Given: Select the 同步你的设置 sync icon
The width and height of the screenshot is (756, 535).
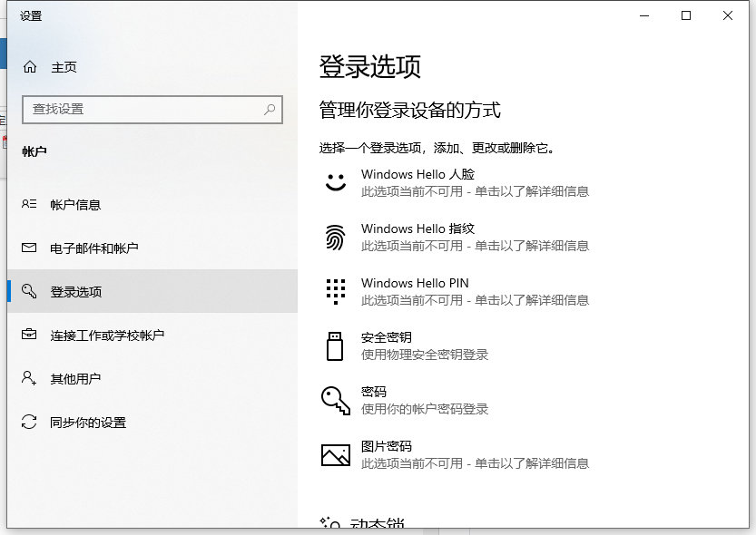Looking at the screenshot, I should pyautogui.click(x=29, y=422).
